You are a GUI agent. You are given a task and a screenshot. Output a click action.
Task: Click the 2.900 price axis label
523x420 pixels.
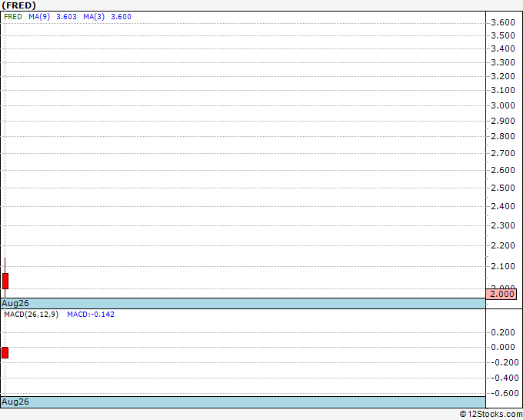pyautogui.click(x=503, y=121)
